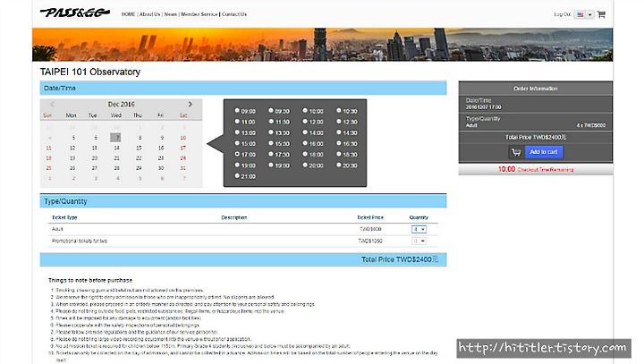This screenshot has width=644, height=364.
Task: Select the 13:30 time slot
Action: pyautogui.click(x=271, y=132)
